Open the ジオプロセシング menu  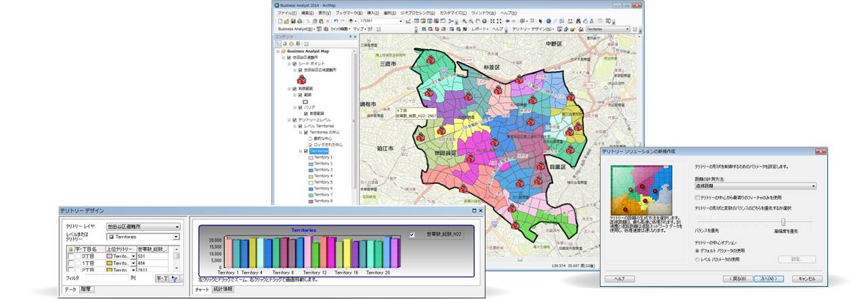pyautogui.click(x=418, y=13)
